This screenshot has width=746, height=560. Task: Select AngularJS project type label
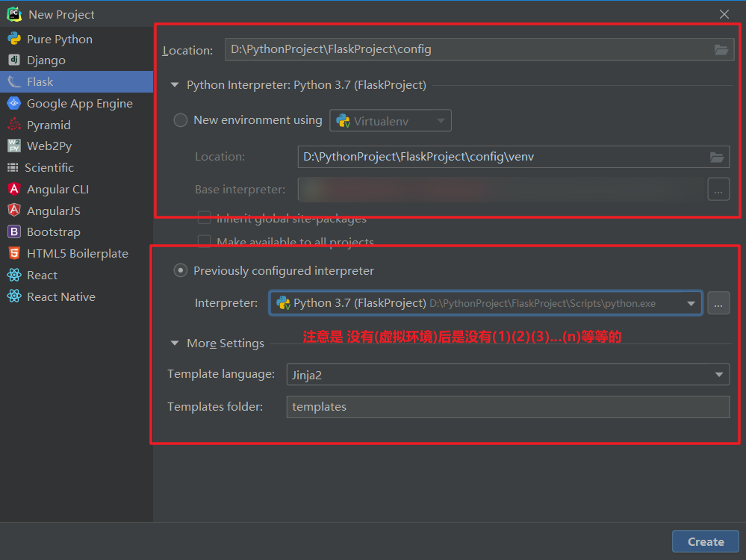[x=54, y=211]
